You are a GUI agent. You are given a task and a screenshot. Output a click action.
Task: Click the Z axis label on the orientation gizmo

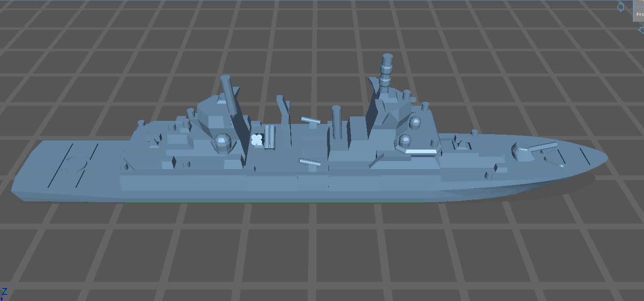4,291
